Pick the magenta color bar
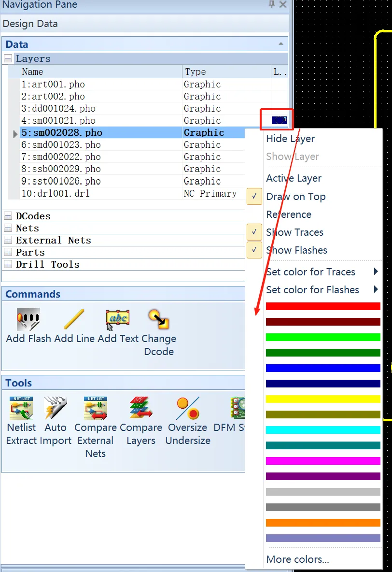 323,461
